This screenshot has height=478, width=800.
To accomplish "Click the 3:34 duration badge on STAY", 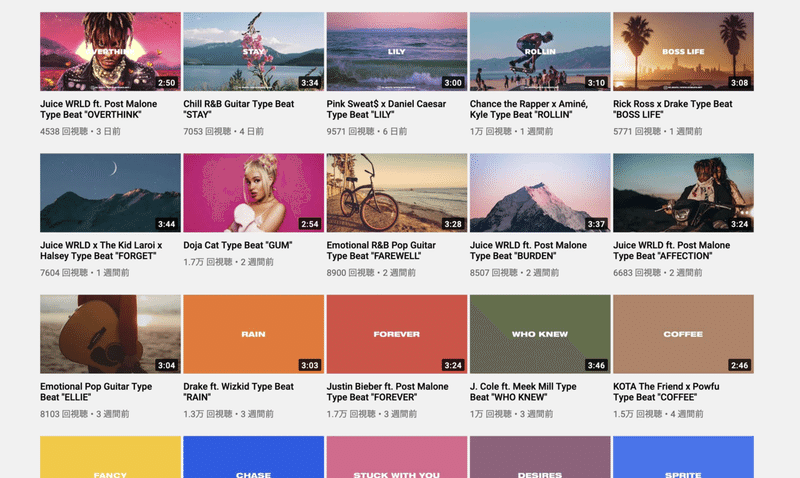I will pyautogui.click(x=310, y=83).
